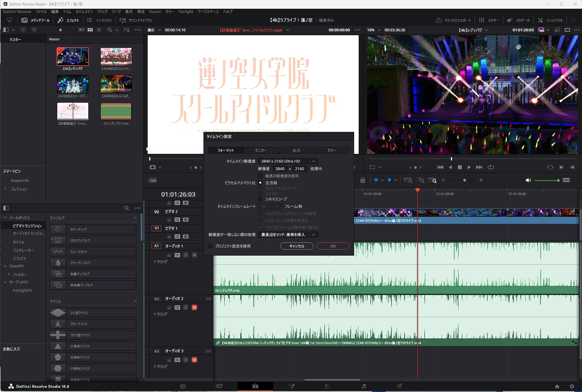The image size is (582, 392).
Task: Collapse the Iris transitions group
Action: (135, 301)
